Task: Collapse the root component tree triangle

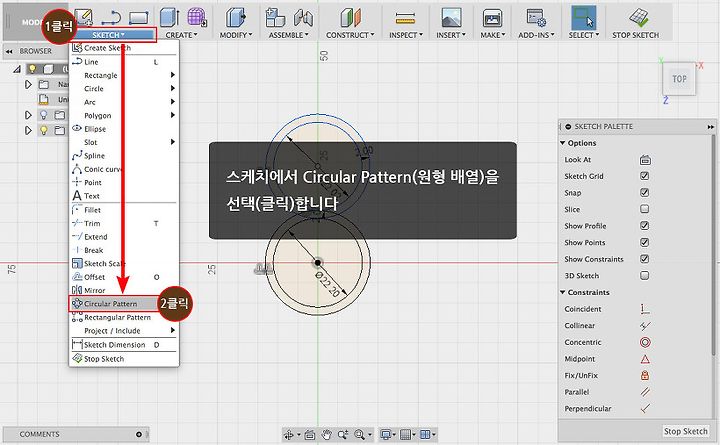Action: pyautogui.click(x=17, y=69)
